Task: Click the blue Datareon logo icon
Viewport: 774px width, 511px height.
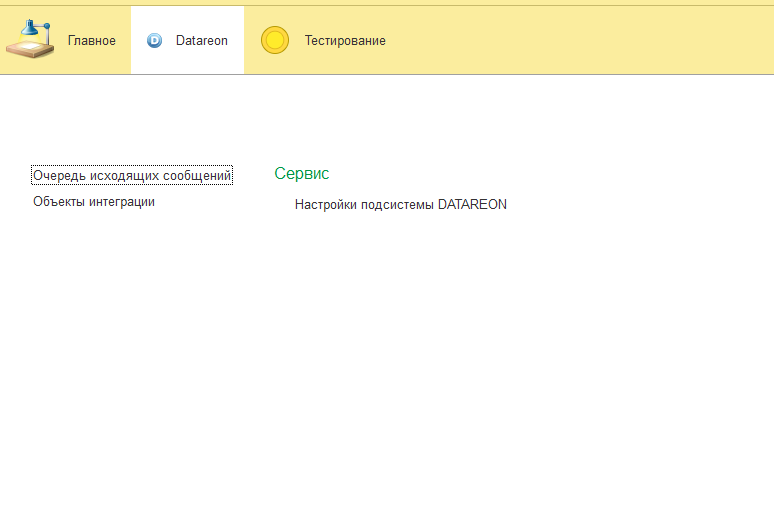Action: [x=154, y=41]
